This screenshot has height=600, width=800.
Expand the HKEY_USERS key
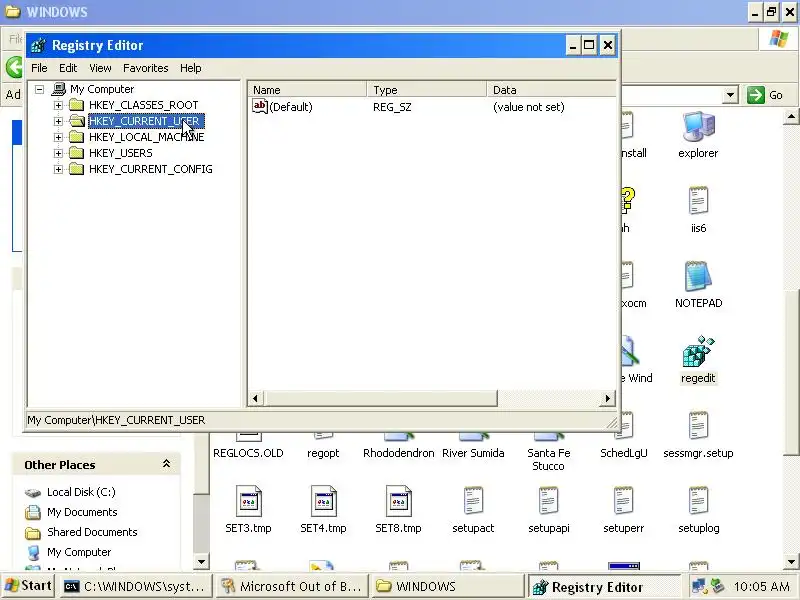58,153
